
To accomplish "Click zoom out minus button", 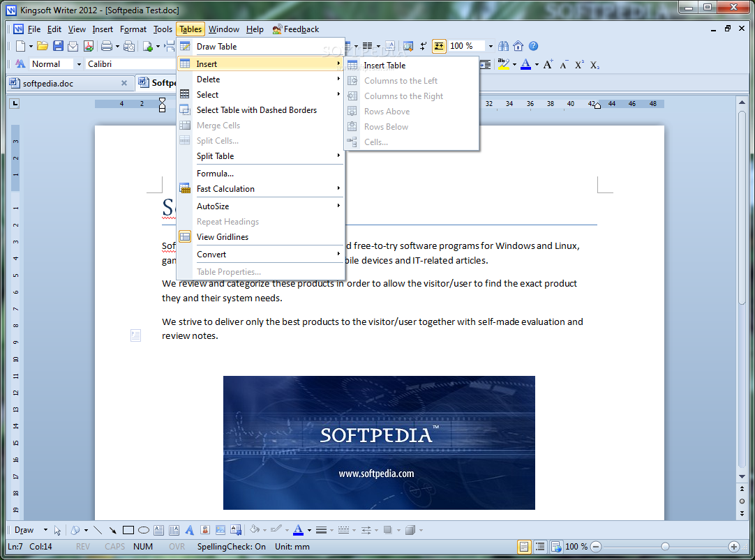I will pos(596,547).
